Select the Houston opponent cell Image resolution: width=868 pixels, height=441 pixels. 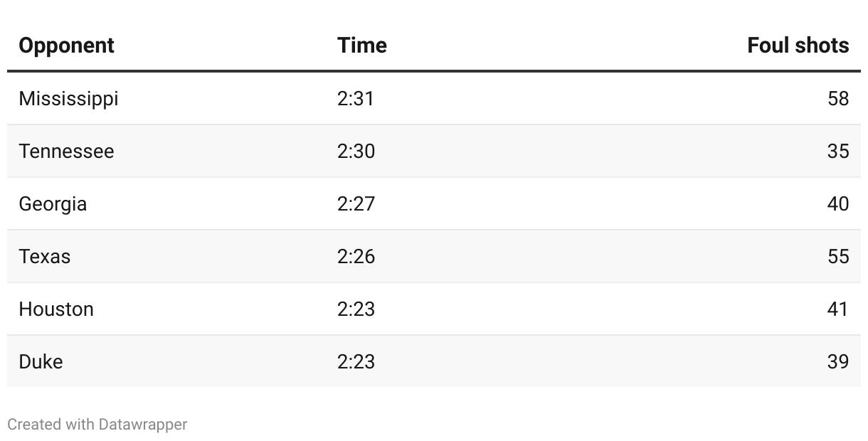pos(56,309)
